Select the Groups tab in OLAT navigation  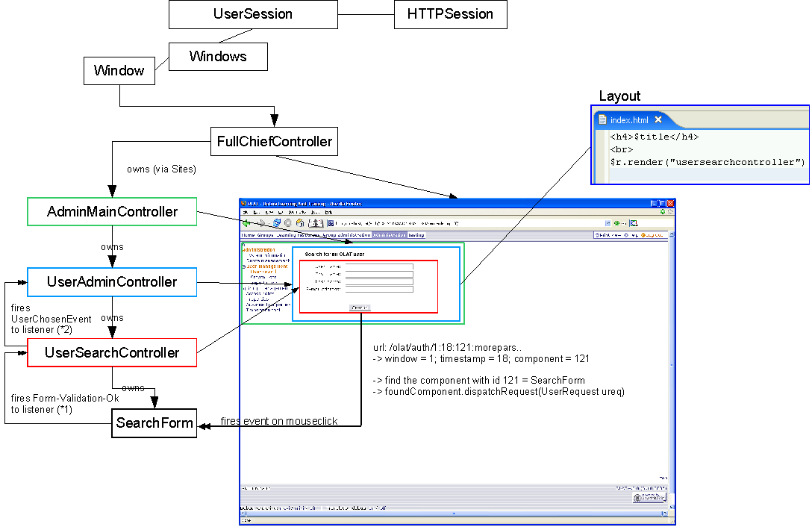(x=265, y=234)
